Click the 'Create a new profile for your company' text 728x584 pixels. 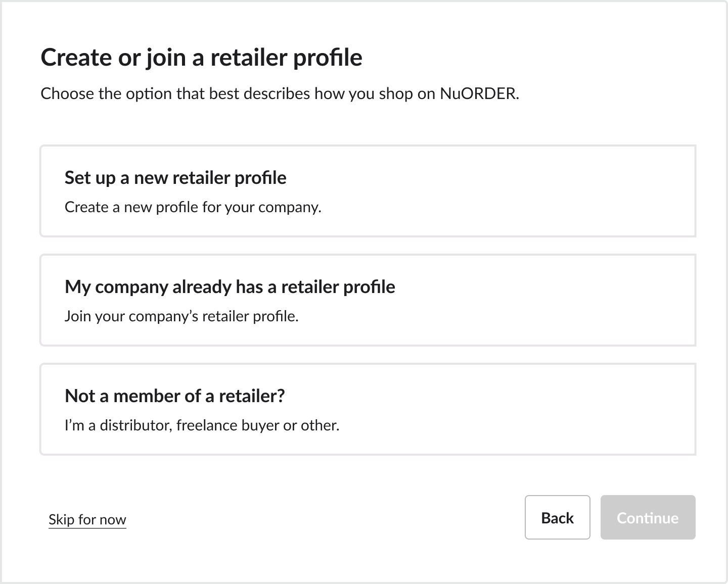(x=193, y=207)
